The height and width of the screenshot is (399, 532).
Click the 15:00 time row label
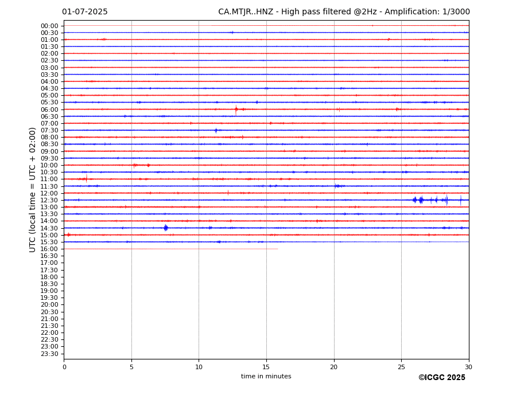49,235
